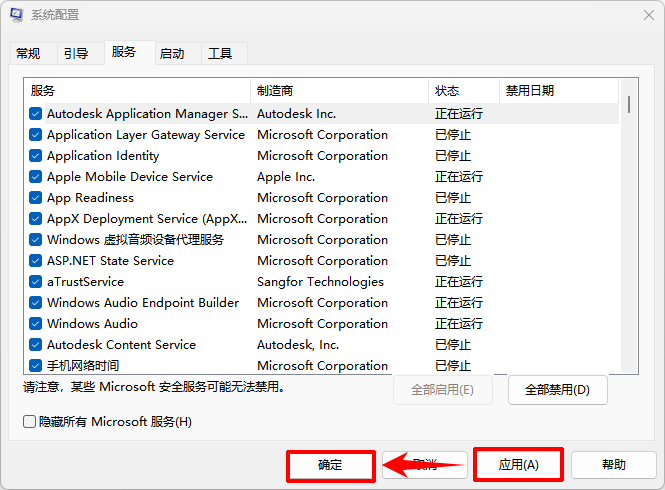
Task: Sort by the 状态 column header
Action: [x=464, y=90]
